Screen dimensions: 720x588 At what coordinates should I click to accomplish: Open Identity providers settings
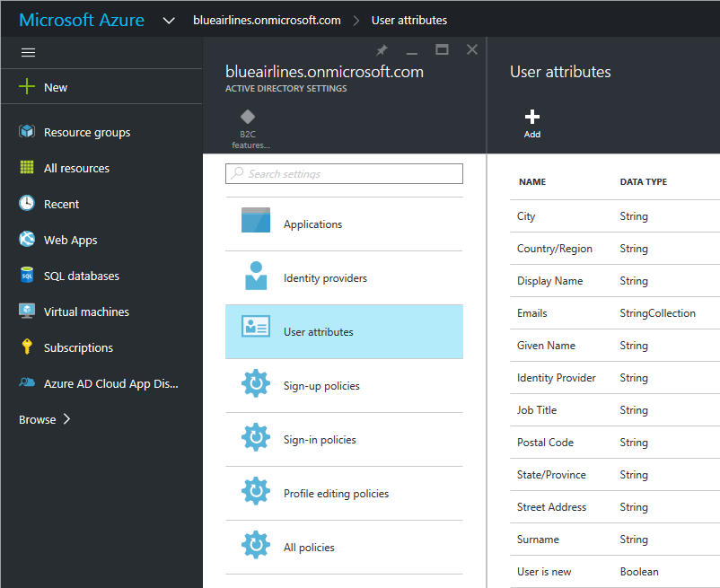point(344,277)
